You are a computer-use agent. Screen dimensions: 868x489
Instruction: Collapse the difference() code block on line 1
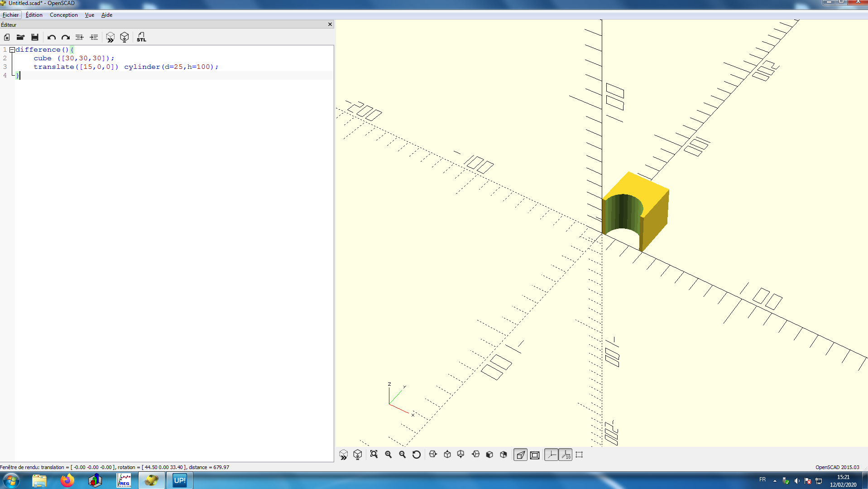point(12,50)
